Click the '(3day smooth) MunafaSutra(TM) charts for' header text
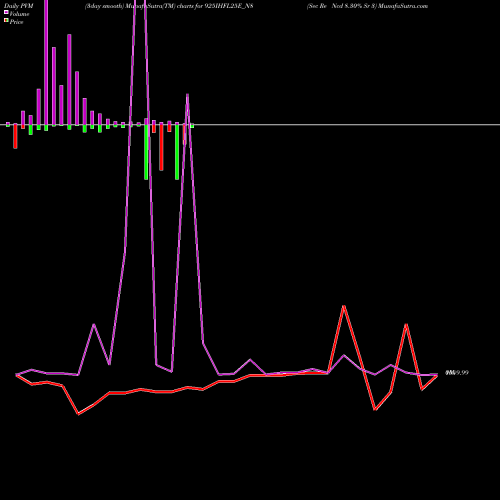 (x=144, y=6)
